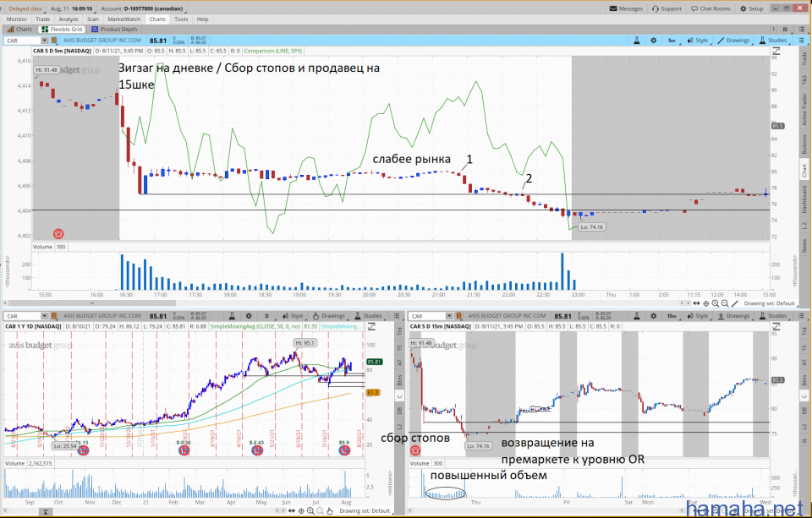Open the Help tab
The height and width of the screenshot is (518, 812).
pos(202,19)
